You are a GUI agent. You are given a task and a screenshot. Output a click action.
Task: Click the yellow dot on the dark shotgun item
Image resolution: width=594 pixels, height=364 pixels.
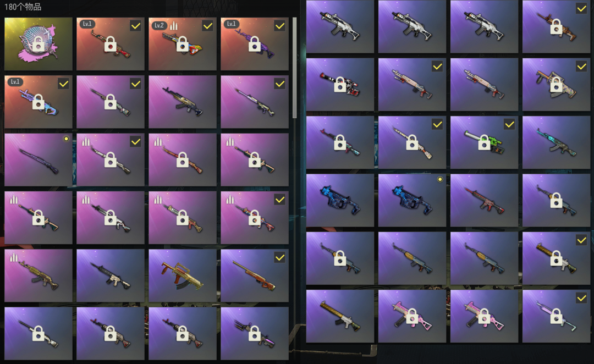coord(67,139)
